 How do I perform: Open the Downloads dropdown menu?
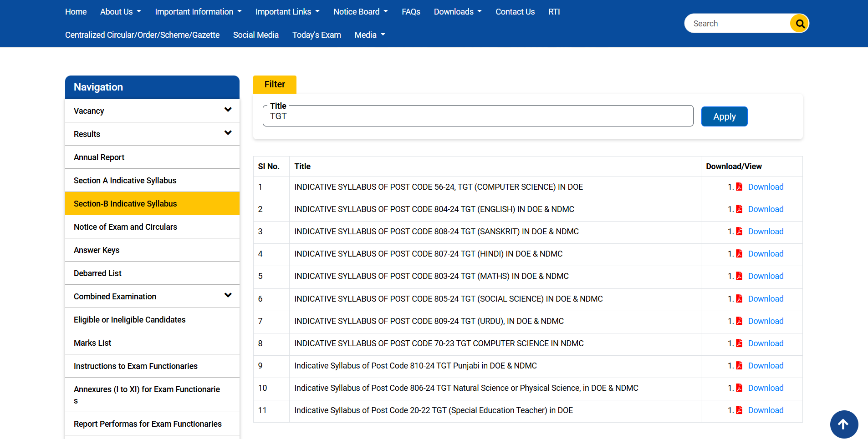pos(458,12)
